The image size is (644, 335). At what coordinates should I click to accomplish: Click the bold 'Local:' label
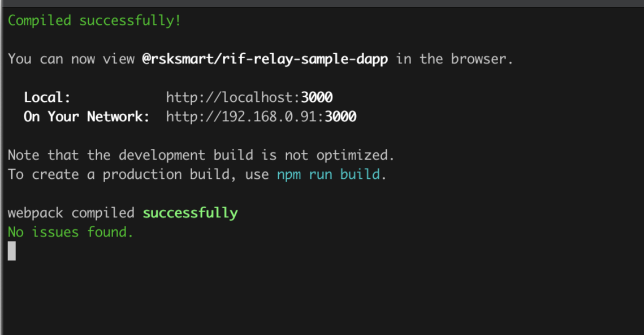point(47,97)
